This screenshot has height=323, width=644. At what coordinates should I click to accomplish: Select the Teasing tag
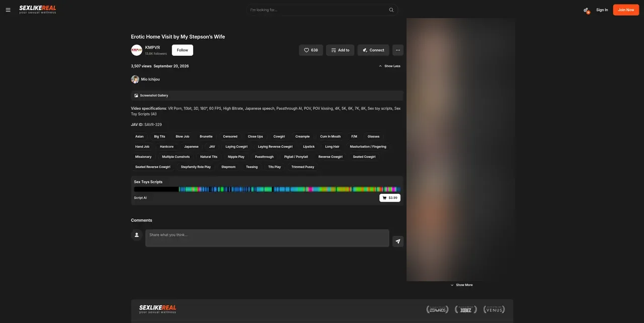(x=252, y=167)
